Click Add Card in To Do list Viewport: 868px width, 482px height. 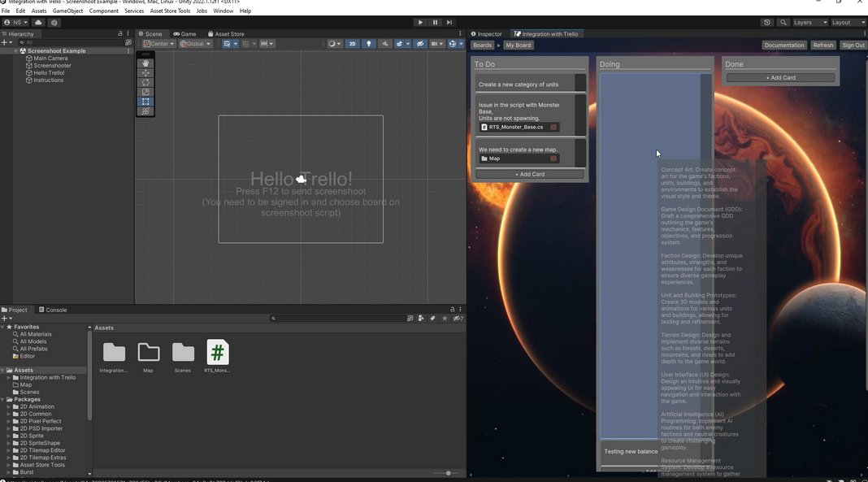click(x=530, y=174)
